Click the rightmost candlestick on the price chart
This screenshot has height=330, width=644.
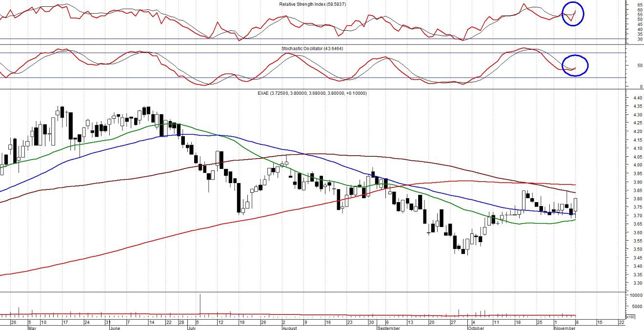click(576, 205)
